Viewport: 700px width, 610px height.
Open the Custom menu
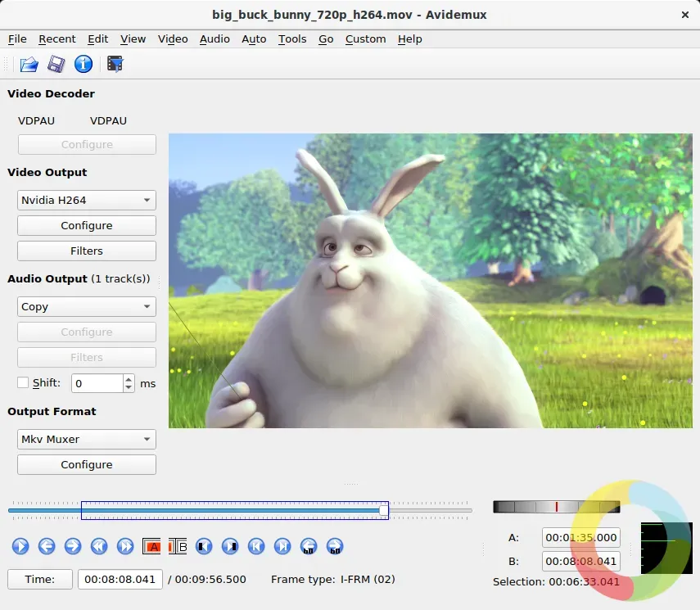coord(366,39)
